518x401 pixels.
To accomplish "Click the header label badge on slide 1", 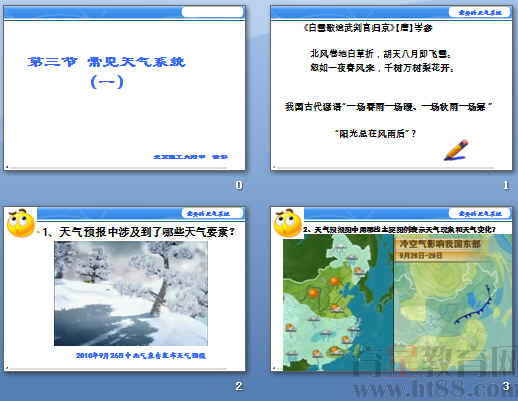I will [x=480, y=12].
